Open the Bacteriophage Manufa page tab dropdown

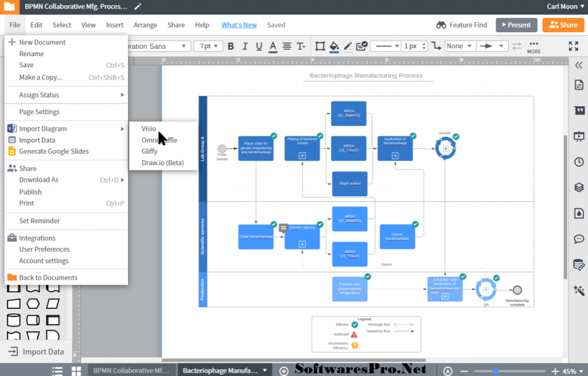pyautogui.click(x=265, y=370)
